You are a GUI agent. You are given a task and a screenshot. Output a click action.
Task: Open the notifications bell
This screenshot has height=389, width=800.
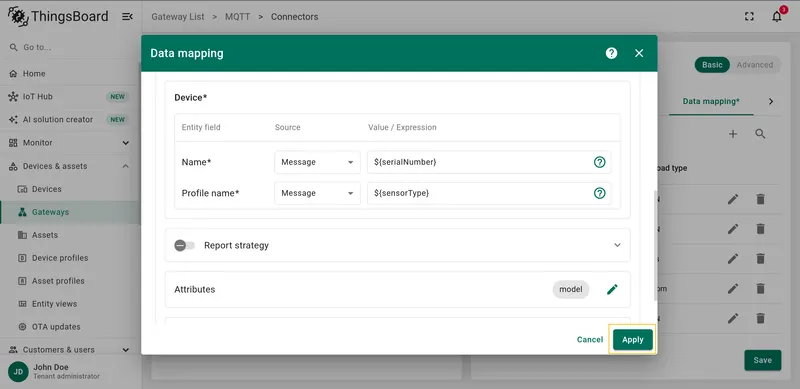point(777,17)
